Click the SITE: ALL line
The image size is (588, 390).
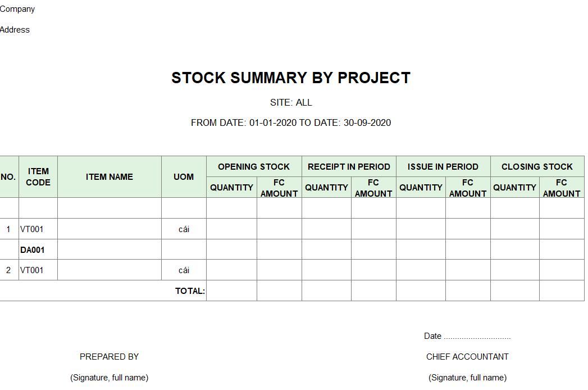291,102
